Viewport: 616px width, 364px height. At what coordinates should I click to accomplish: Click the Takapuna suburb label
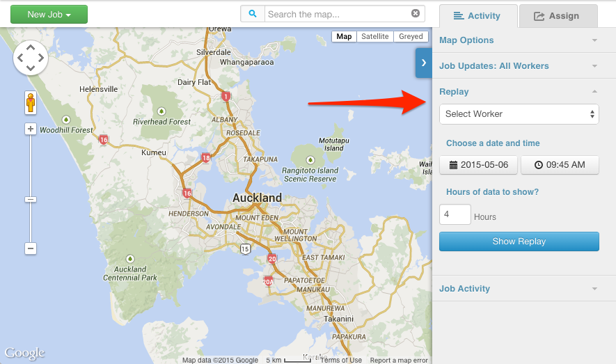[260, 159]
